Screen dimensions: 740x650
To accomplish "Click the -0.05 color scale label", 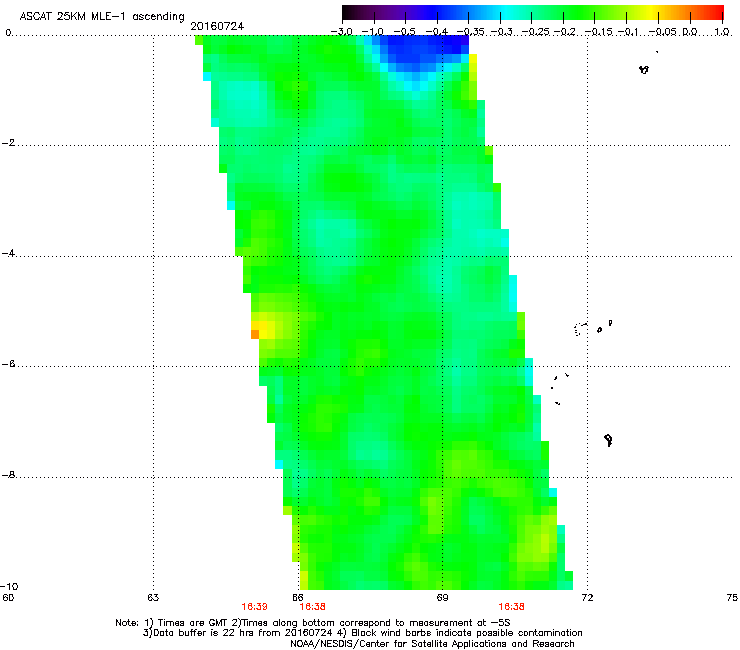I will pos(663,32).
